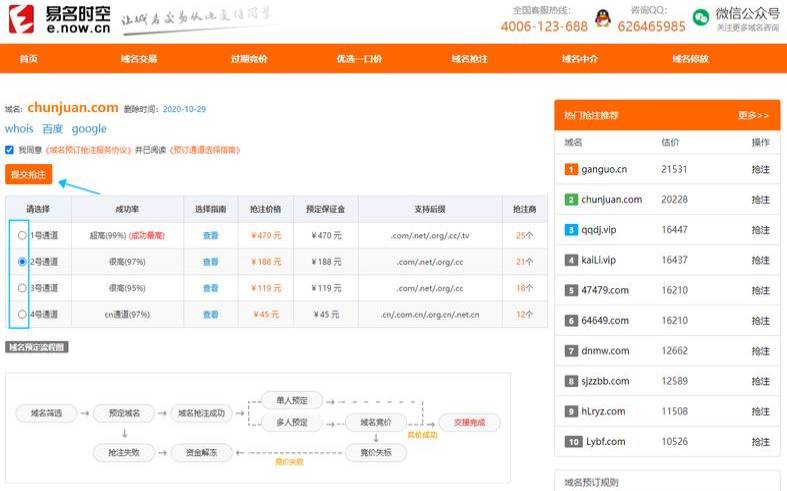Open the 预订通道选择指南 guide link
The width and height of the screenshot is (787, 491).
tap(205, 150)
